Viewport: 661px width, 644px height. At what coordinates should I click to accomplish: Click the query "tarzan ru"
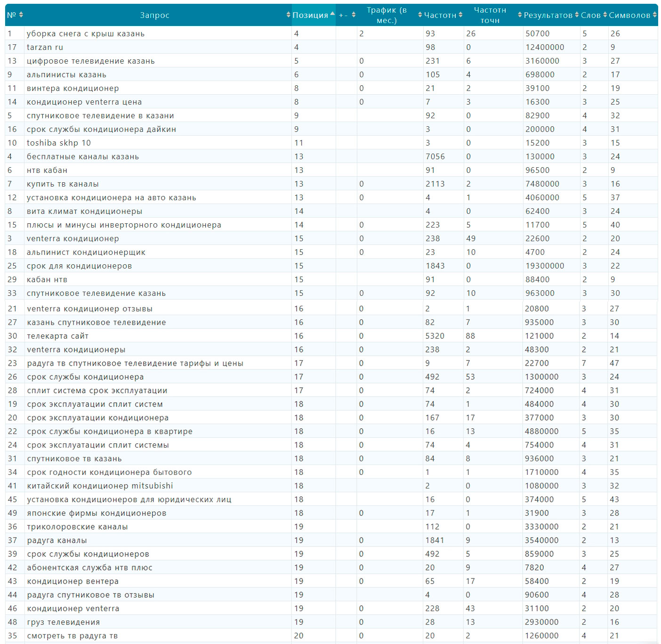point(45,47)
